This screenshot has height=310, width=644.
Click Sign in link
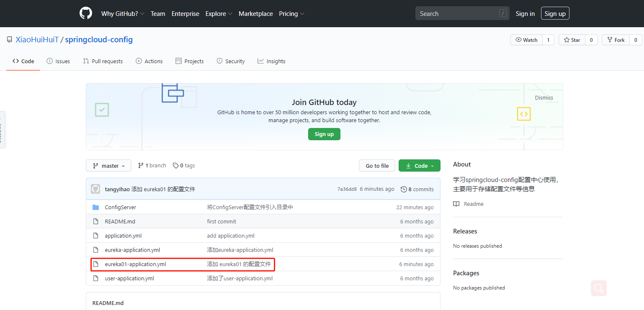525,13
